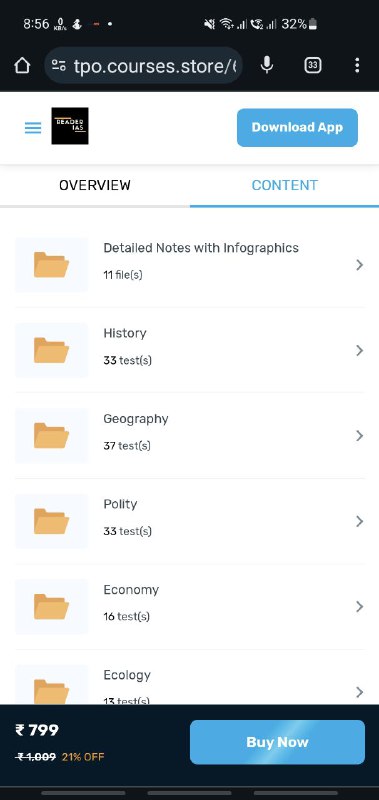379x800 pixels.
Task: Open the browser three-dot menu
Action: pyautogui.click(x=357, y=65)
